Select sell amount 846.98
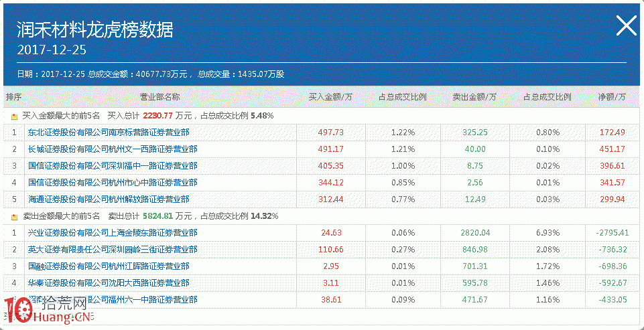This screenshot has width=644, height=330. tap(474, 250)
